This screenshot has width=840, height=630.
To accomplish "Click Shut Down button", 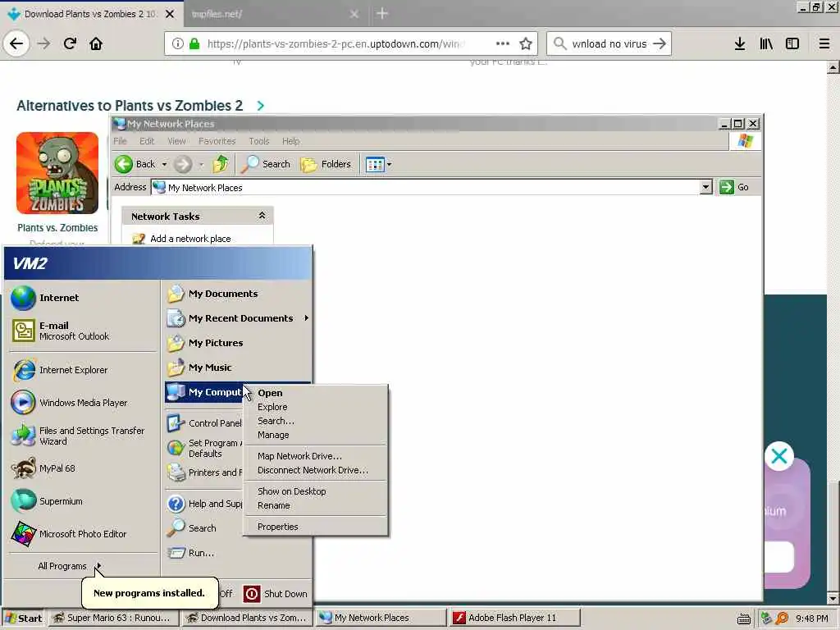I will (276, 594).
